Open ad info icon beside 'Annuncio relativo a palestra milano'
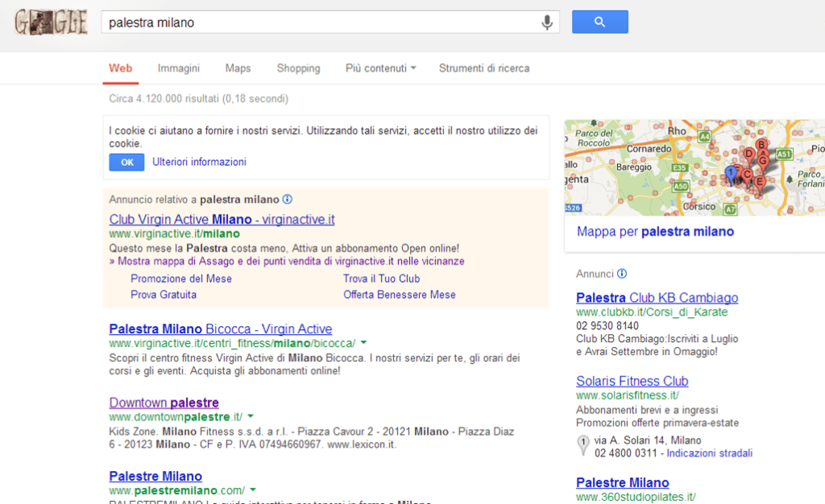 click(288, 199)
